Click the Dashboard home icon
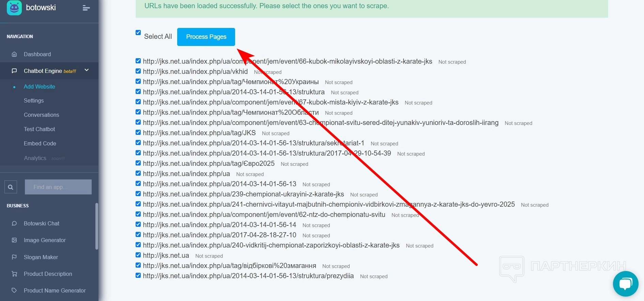The height and width of the screenshot is (301, 644). pyautogui.click(x=14, y=54)
